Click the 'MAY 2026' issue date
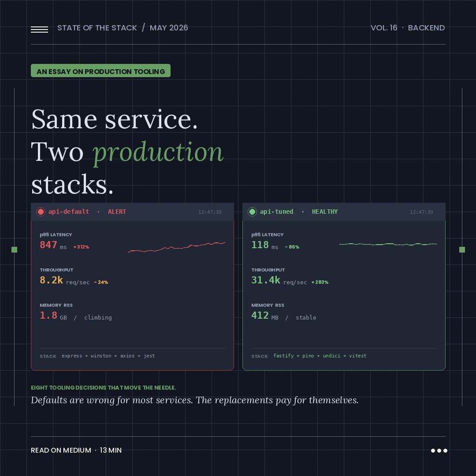This screenshot has height=476, width=476. (169, 28)
